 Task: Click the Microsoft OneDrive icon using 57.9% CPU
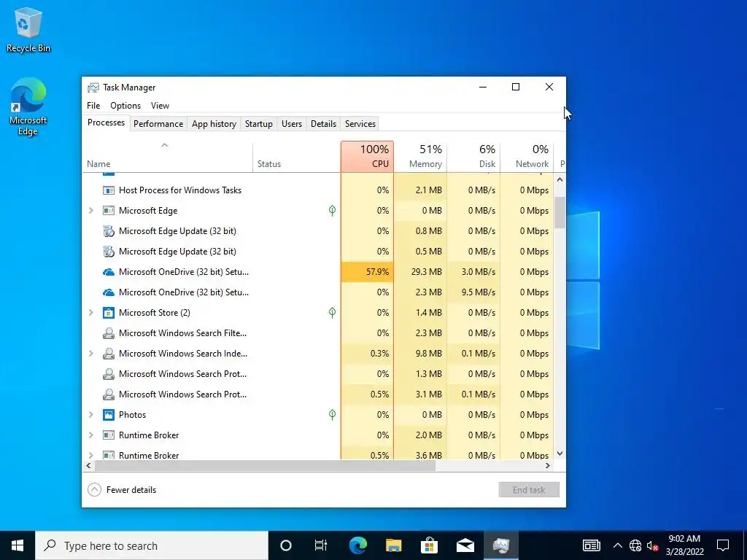(x=109, y=272)
